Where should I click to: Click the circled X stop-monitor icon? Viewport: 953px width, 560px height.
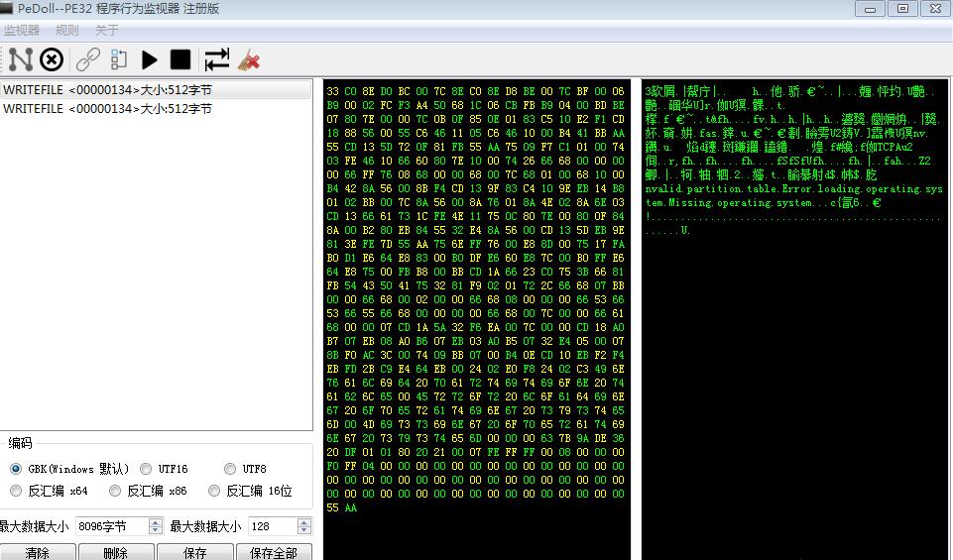click(52, 59)
